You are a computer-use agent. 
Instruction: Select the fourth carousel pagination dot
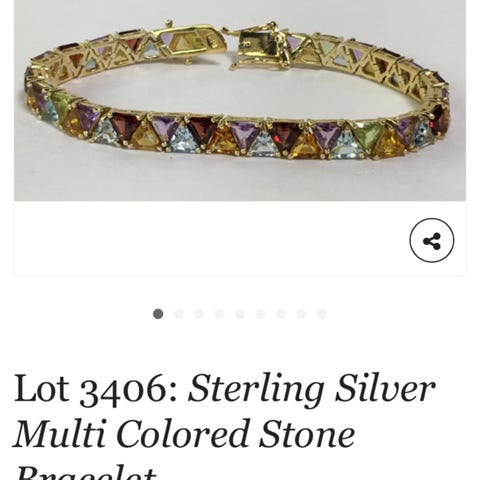tap(219, 314)
